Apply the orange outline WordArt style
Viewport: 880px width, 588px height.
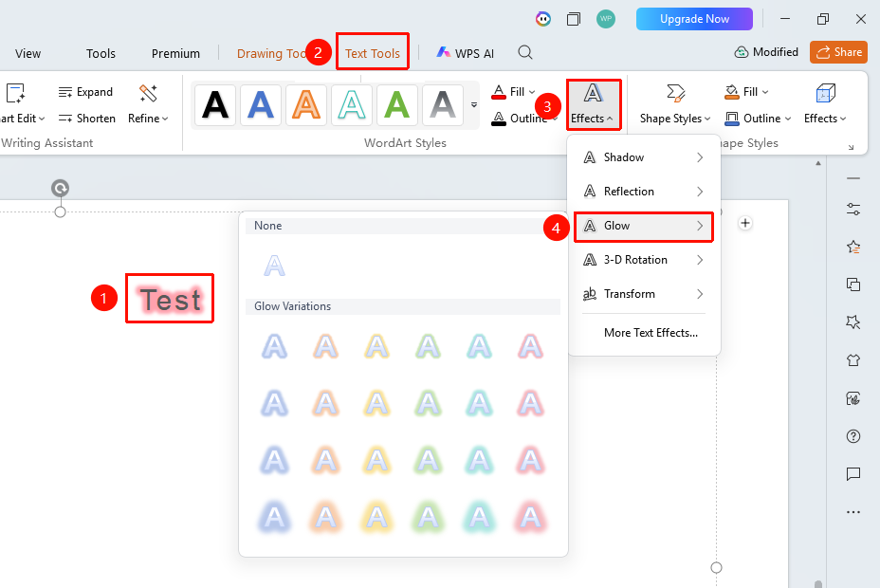[x=306, y=105]
